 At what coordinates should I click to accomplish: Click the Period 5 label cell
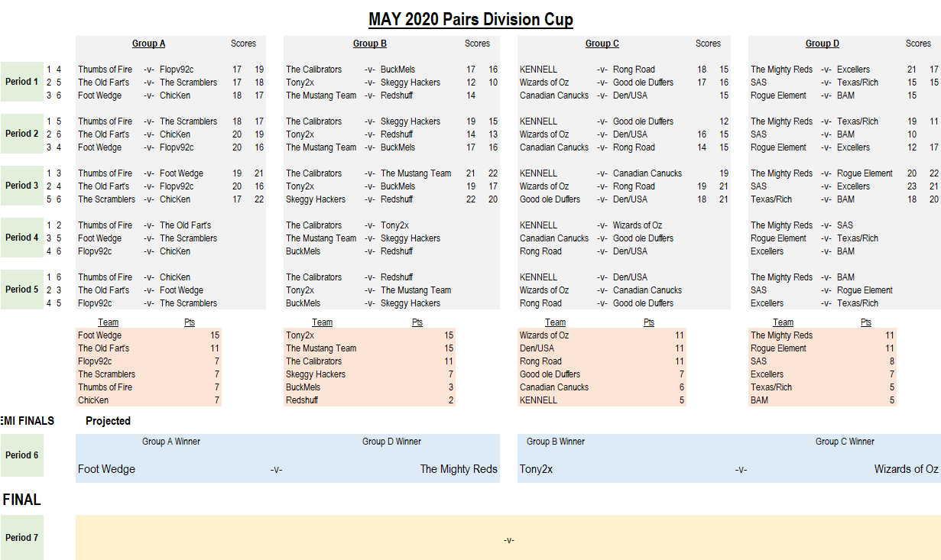tap(21, 290)
